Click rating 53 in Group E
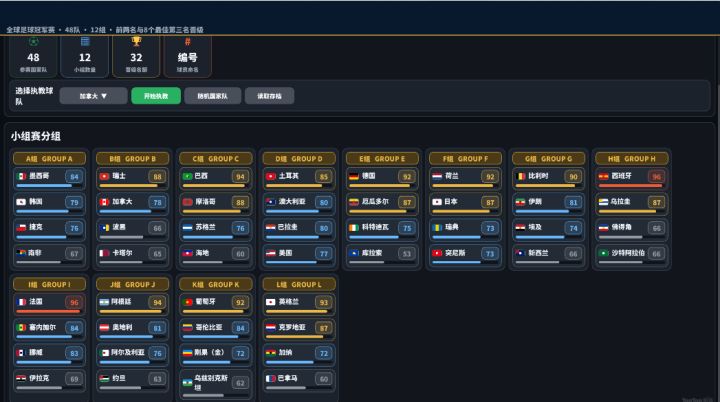720x402 pixels. coord(406,254)
